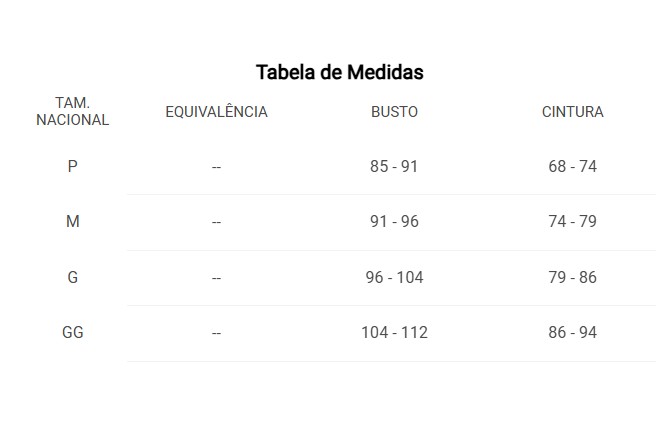
Task: Click equivalence dashes in GG row
Action: click(216, 333)
